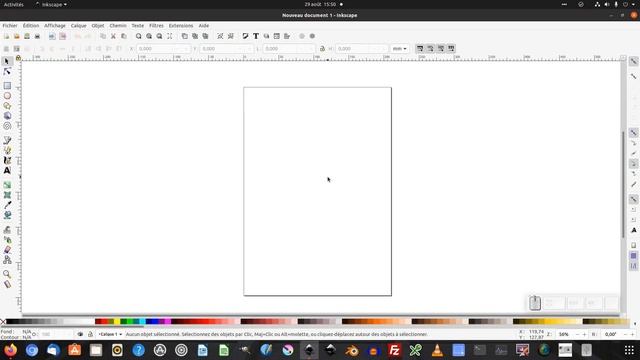Screen dimensions: 640x360
Task: Select the Connector tool
Action: click(7, 260)
